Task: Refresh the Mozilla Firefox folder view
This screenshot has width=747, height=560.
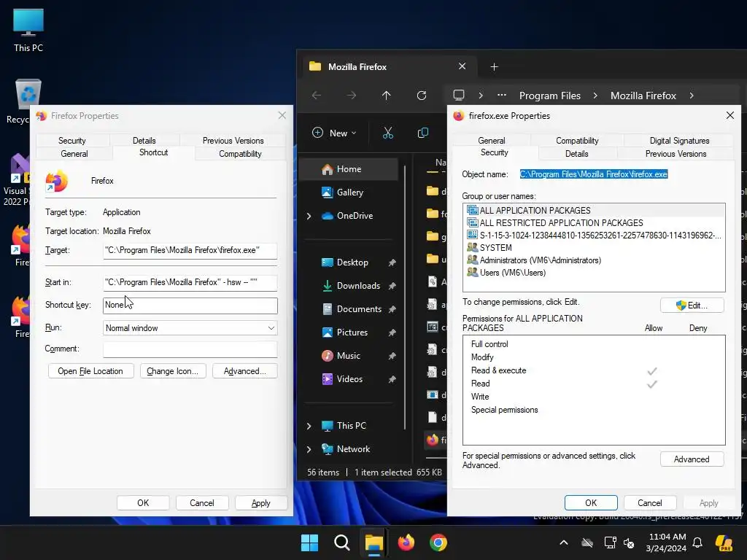Action: click(422, 96)
